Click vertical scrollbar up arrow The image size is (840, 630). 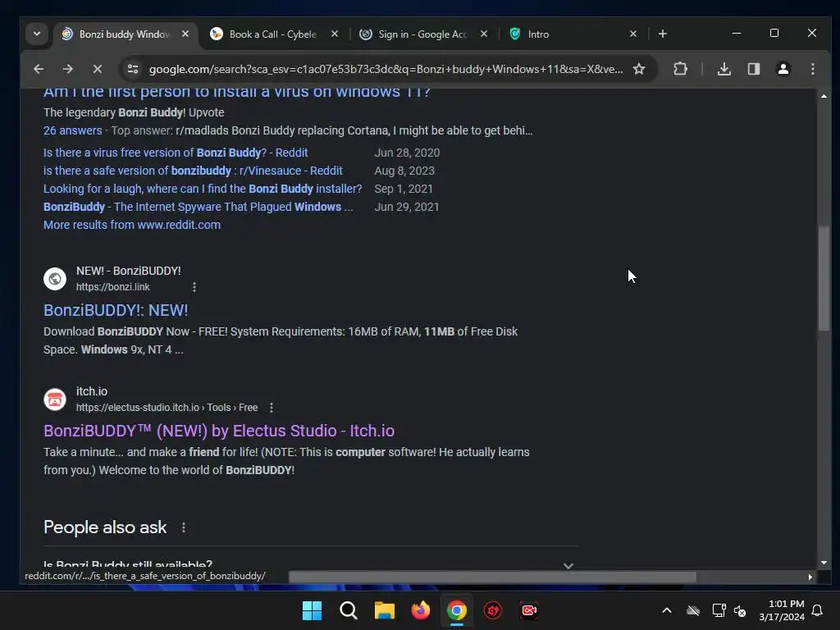point(824,96)
